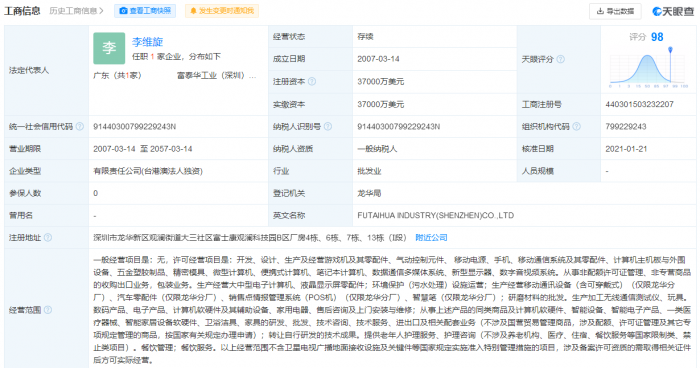Click 广东（共1家）region text

pyautogui.click(x=117, y=75)
